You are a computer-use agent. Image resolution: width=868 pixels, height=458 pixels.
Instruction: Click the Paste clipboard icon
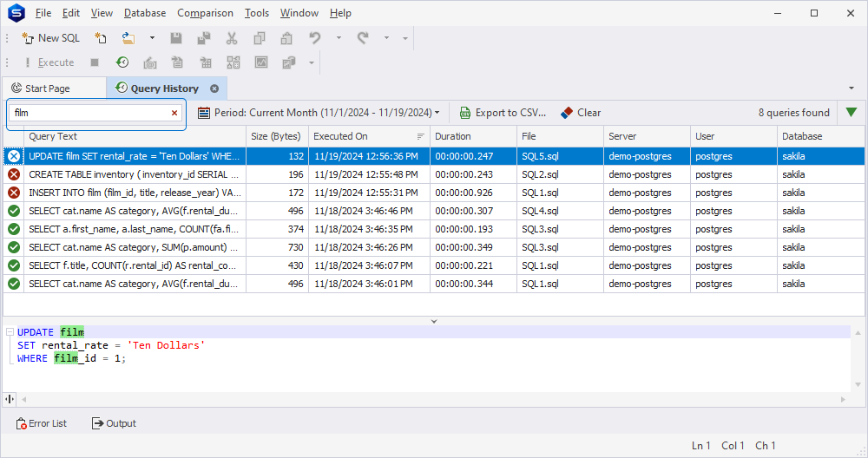[286, 38]
